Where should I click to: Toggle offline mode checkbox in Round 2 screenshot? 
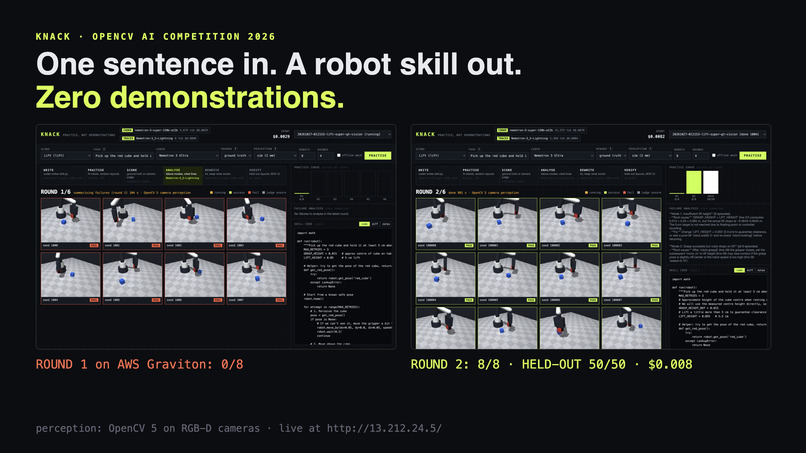pyautogui.click(x=714, y=155)
